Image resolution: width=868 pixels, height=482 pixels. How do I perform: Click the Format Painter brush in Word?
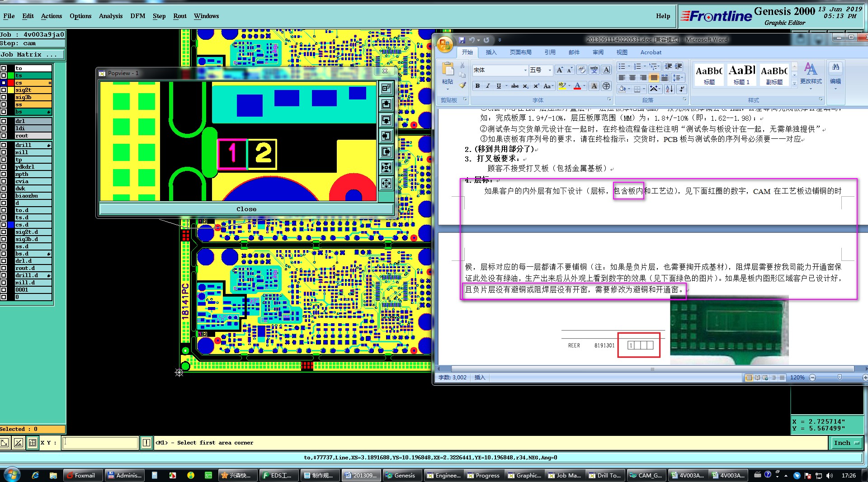coord(462,85)
